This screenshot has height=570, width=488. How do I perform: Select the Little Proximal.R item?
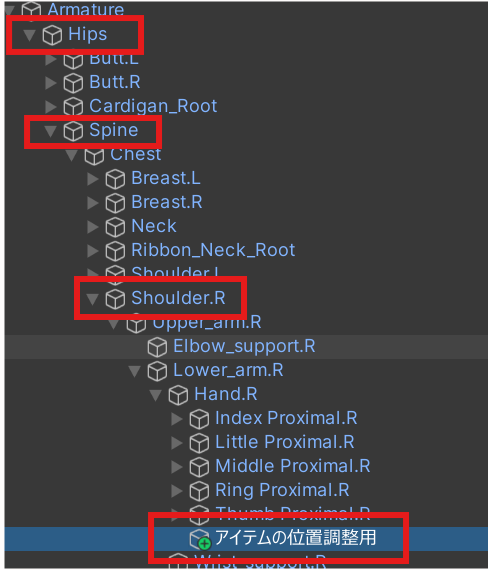pyautogui.click(x=285, y=442)
